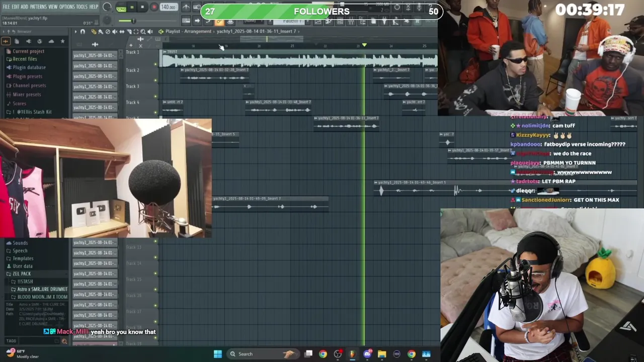The height and width of the screenshot is (362, 644).
Task: Choose the Select tool in playlist toolbar
Action: (136, 32)
